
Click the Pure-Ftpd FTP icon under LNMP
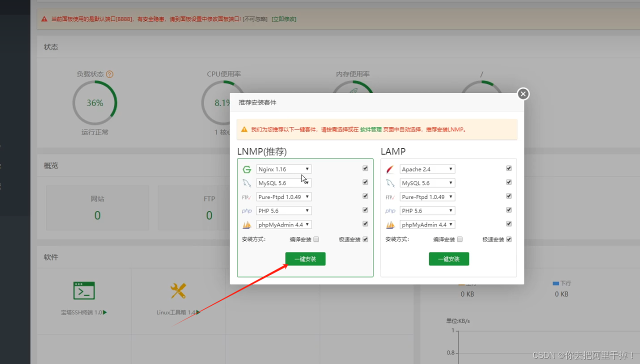(x=246, y=197)
